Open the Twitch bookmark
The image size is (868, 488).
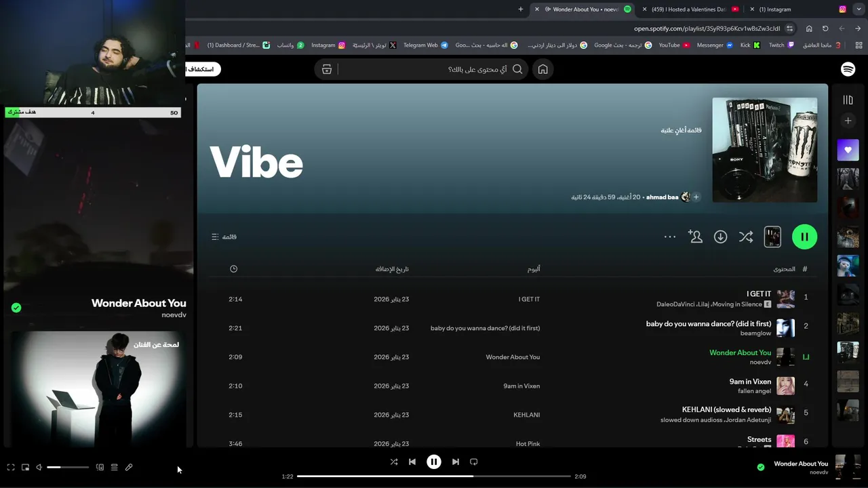point(781,45)
